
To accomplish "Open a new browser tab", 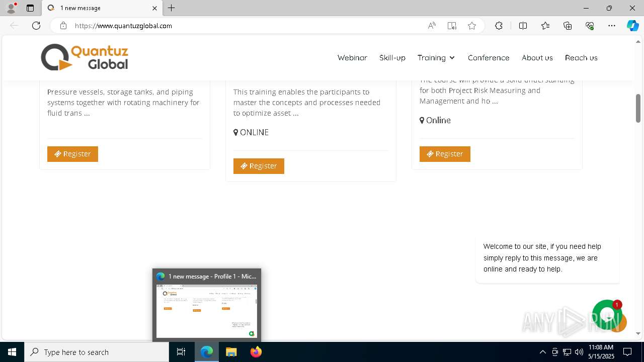I will tap(172, 8).
